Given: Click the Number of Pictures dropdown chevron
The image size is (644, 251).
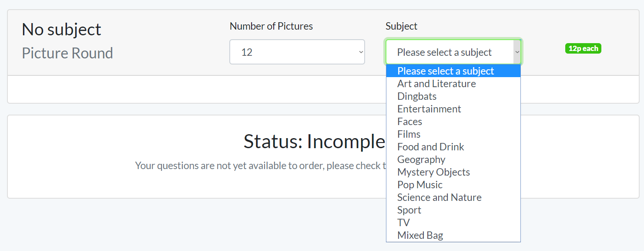Looking at the screenshot, I should [x=361, y=52].
